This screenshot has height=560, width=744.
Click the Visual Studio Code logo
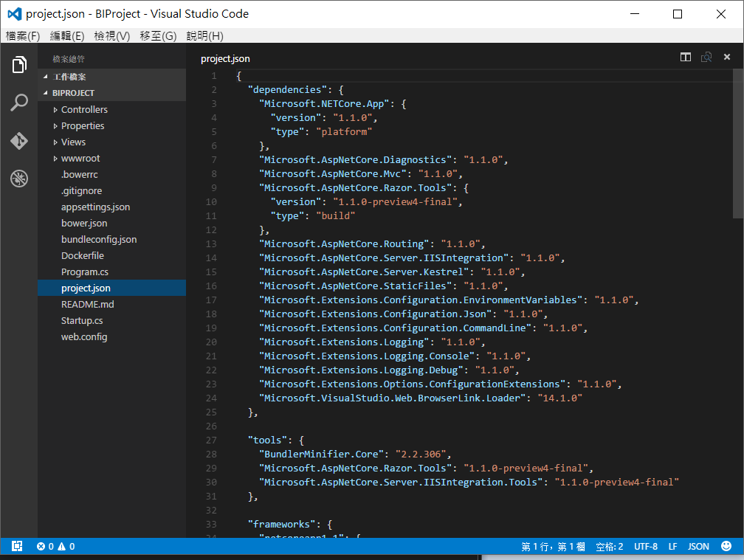point(15,14)
